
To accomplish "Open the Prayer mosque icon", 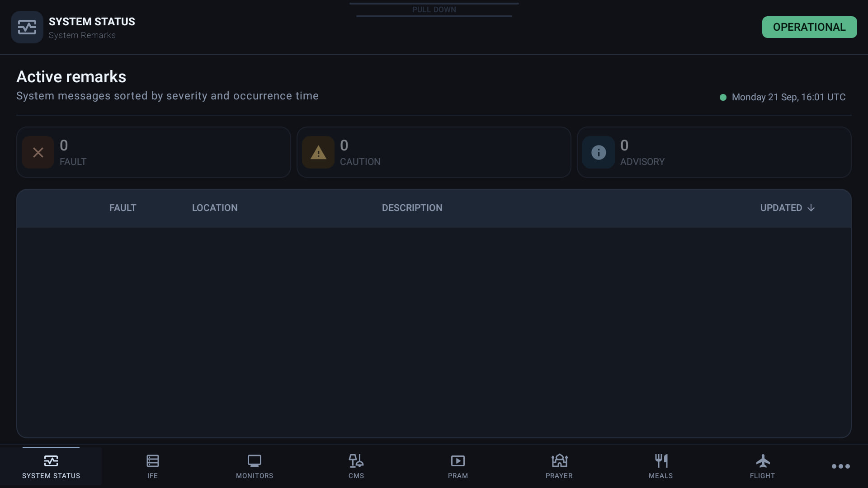I will click(x=559, y=461).
